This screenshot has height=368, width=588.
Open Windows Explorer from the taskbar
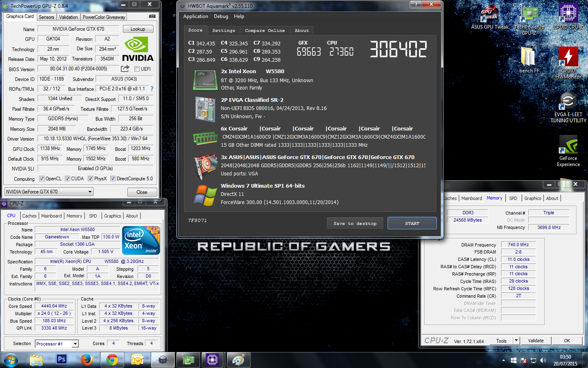[36, 360]
